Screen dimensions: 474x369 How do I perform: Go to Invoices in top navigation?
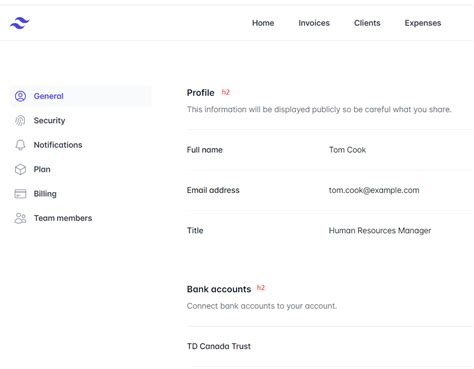point(314,23)
